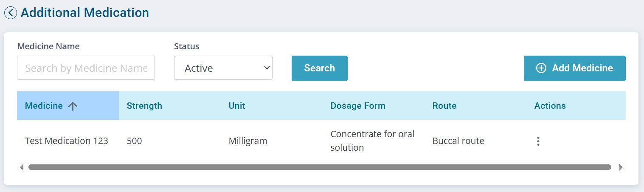Click the horizontal scrollbar thumb under the table

point(320,167)
